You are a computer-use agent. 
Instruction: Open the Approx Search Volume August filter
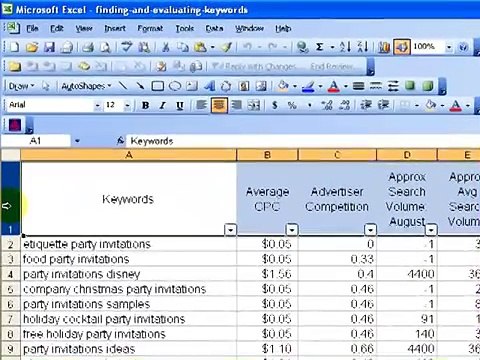point(431,230)
